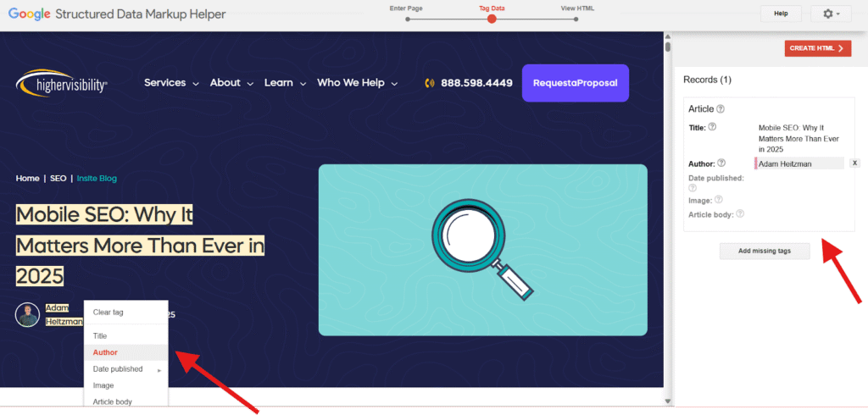Click the SEO breadcrumb link
This screenshot has width=868, height=415.
pyautogui.click(x=58, y=178)
